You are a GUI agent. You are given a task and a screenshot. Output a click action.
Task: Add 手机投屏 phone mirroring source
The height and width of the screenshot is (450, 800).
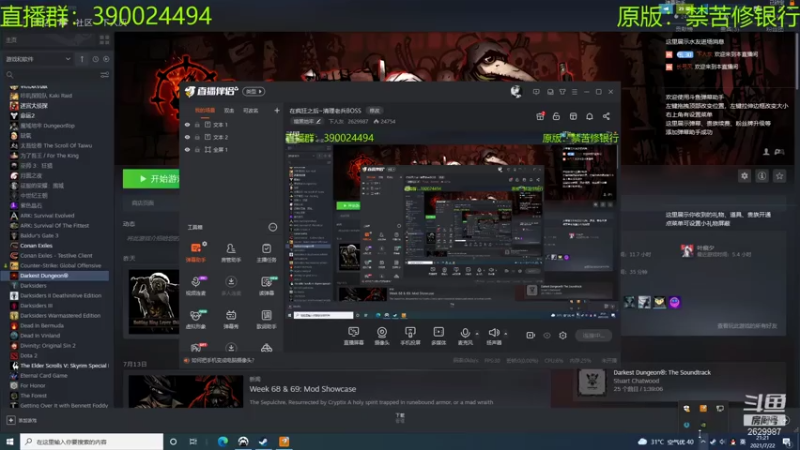410,336
